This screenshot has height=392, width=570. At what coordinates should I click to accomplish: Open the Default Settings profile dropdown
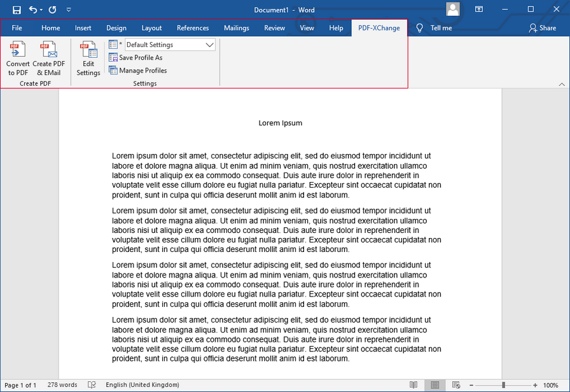209,45
